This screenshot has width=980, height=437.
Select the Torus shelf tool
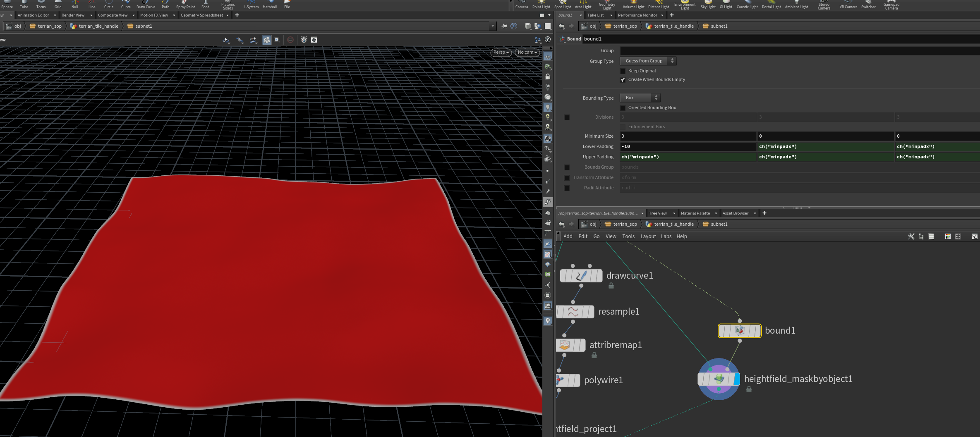(x=41, y=5)
